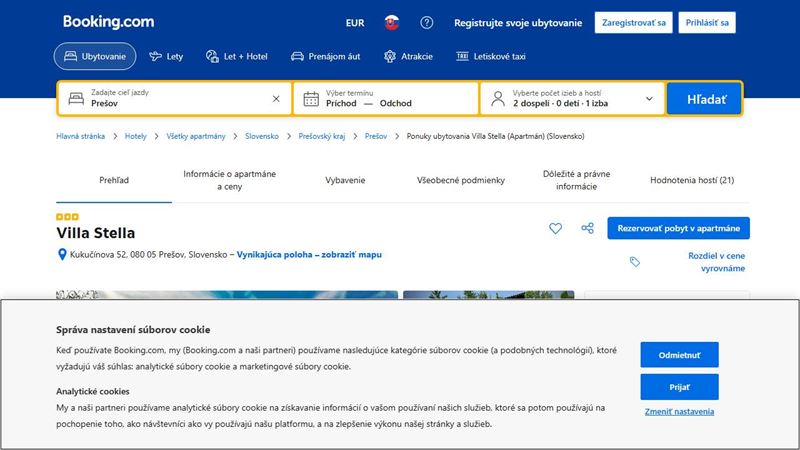Clear destination with X icon
Viewport: 800px width, 450px height.
click(276, 98)
